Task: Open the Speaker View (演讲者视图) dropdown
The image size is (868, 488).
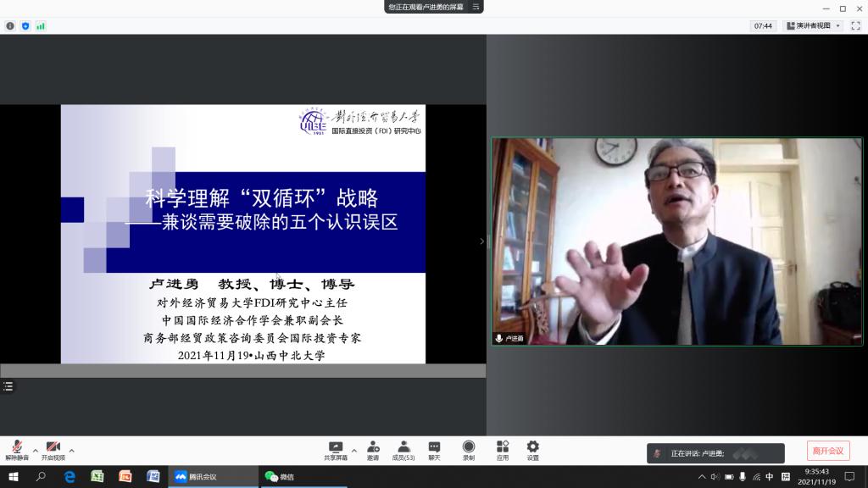Action: point(812,26)
